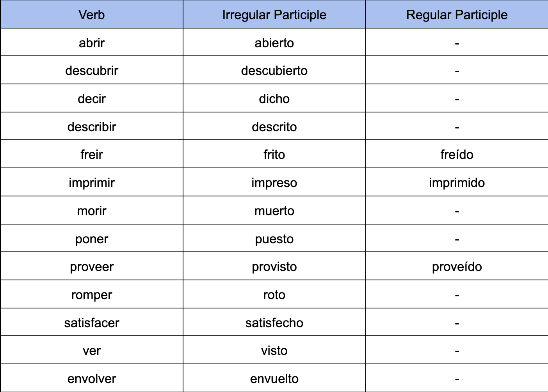548x392 pixels.
Task: Click the impreso cell
Action: (274, 183)
